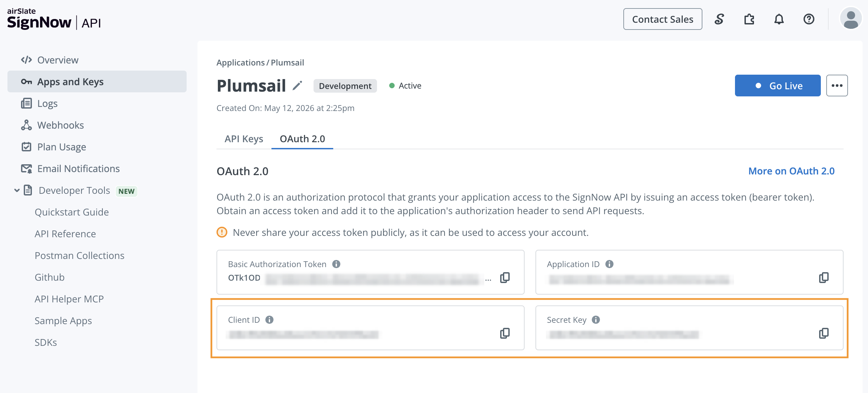
Task: Open Webhooks section
Action: tap(60, 125)
